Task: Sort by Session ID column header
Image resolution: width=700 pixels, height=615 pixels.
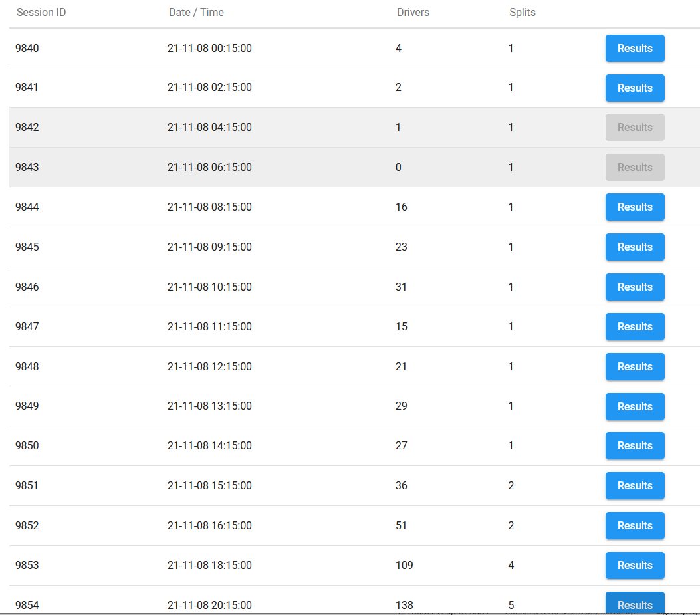Action: click(x=41, y=13)
